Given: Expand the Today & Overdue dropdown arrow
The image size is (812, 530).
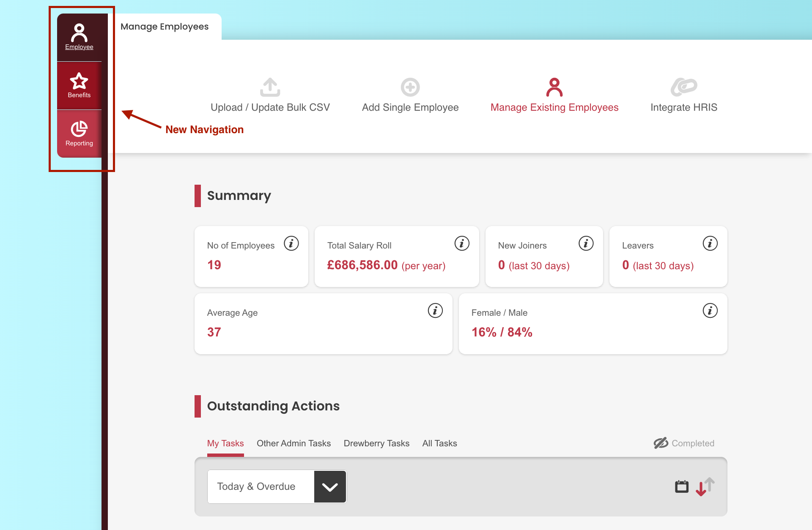Looking at the screenshot, I should tap(330, 486).
